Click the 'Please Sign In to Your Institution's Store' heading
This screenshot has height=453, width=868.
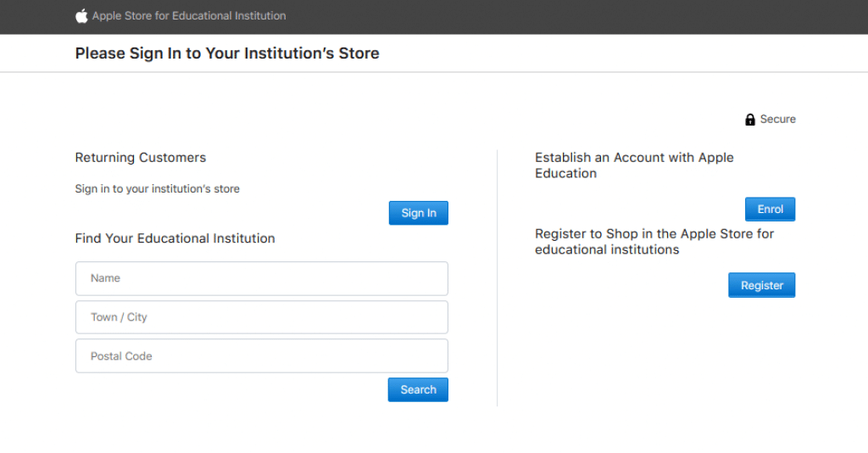tap(227, 53)
